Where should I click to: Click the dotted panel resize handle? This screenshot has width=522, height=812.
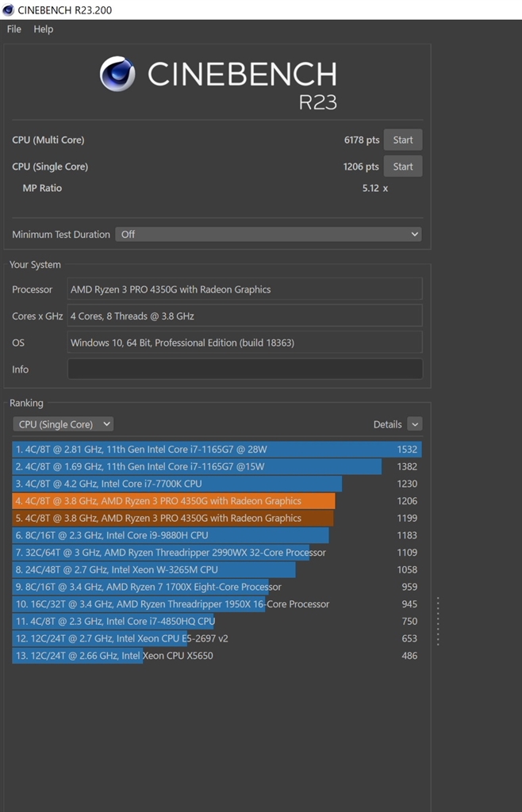[438, 621]
